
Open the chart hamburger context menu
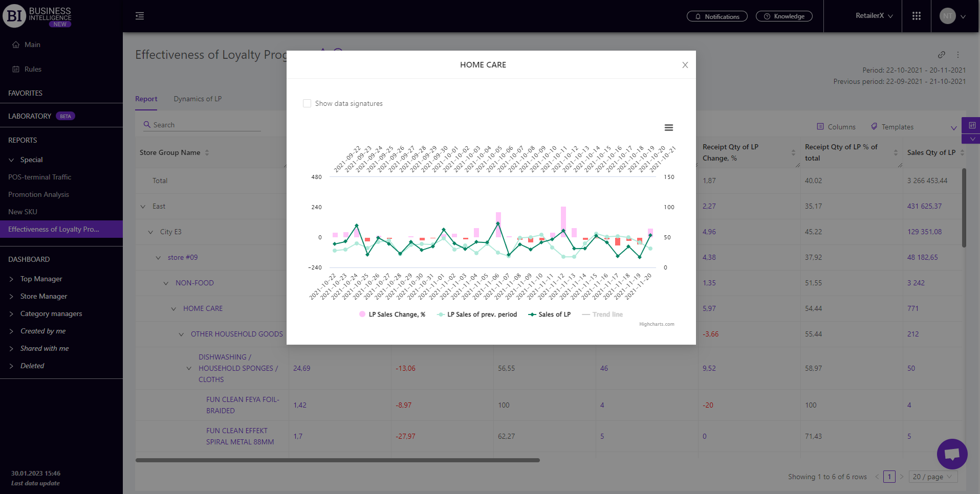(668, 128)
